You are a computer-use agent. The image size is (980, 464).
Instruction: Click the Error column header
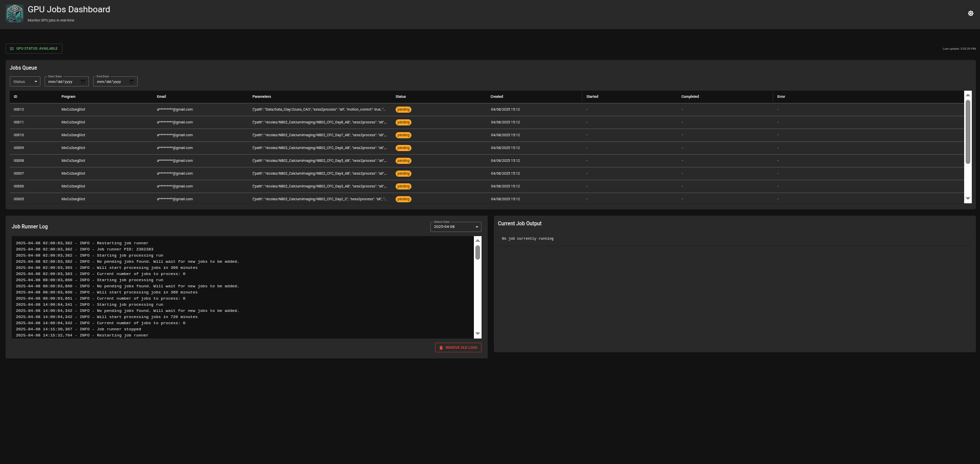click(781, 96)
